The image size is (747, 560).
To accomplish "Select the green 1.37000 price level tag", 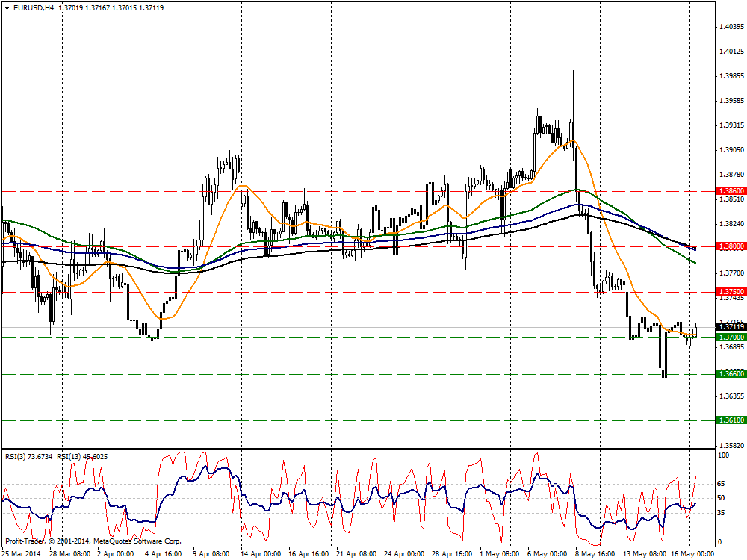I will point(730,337).
